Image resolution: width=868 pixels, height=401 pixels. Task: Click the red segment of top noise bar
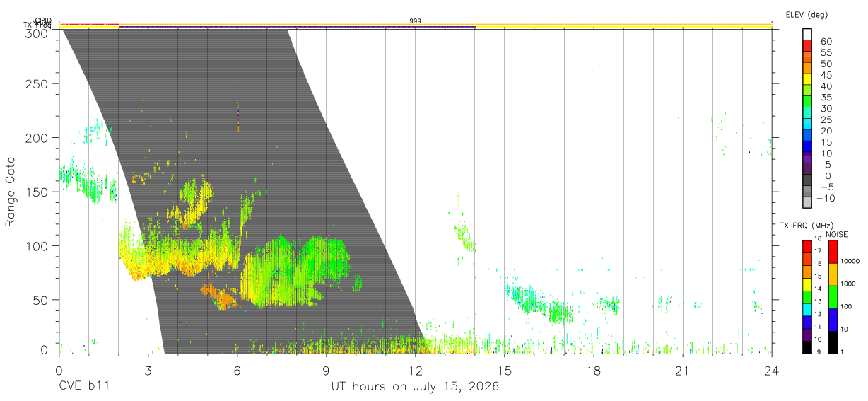(90, 25)
